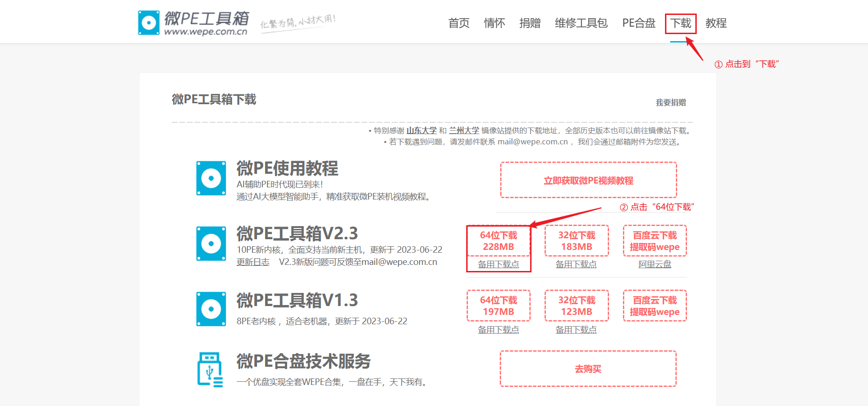Download V2.3 32位 183MB

[x=576, y=241]
